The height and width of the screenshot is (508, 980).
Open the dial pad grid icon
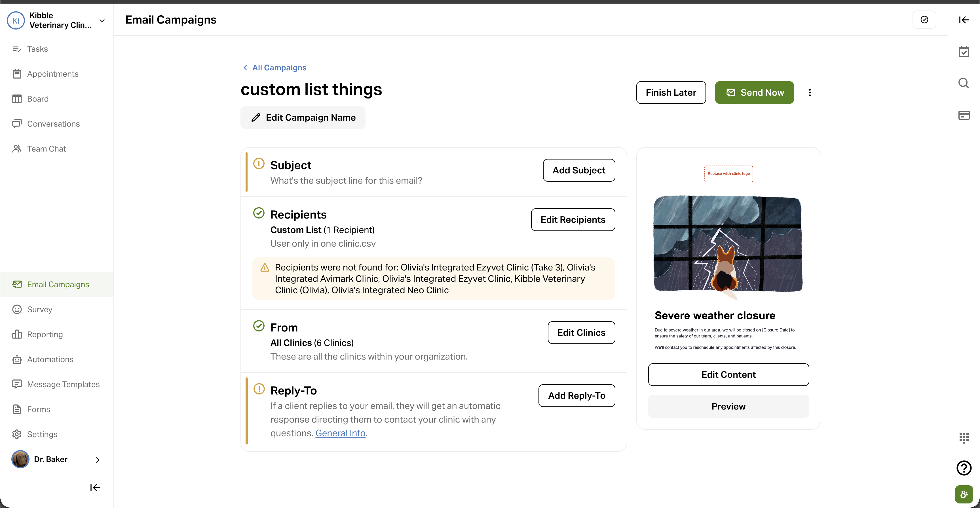pyautogui.click(x=964, y=438)
